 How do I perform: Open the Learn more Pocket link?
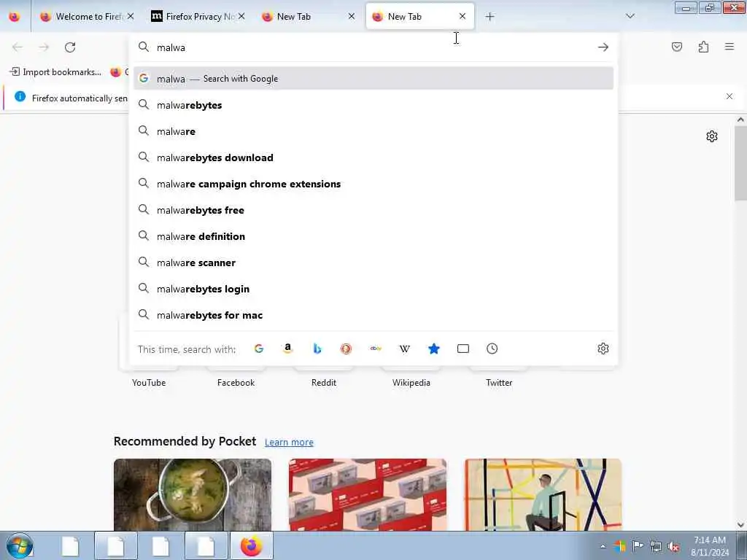pos(289,443)
